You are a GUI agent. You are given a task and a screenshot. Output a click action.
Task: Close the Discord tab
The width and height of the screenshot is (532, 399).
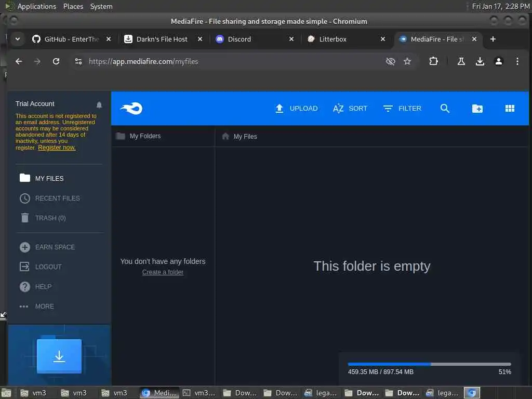click(291, 39)
